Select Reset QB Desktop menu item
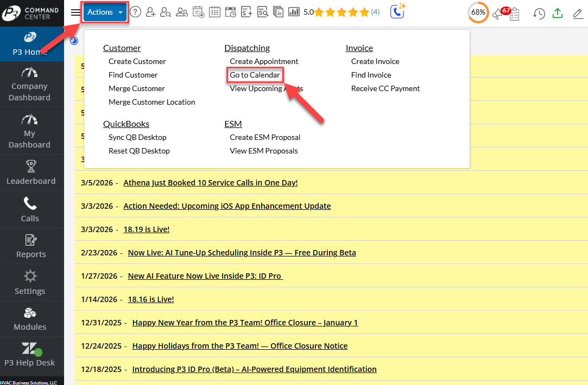The width and height of the screenshot is (588, 385). (139, 151)
